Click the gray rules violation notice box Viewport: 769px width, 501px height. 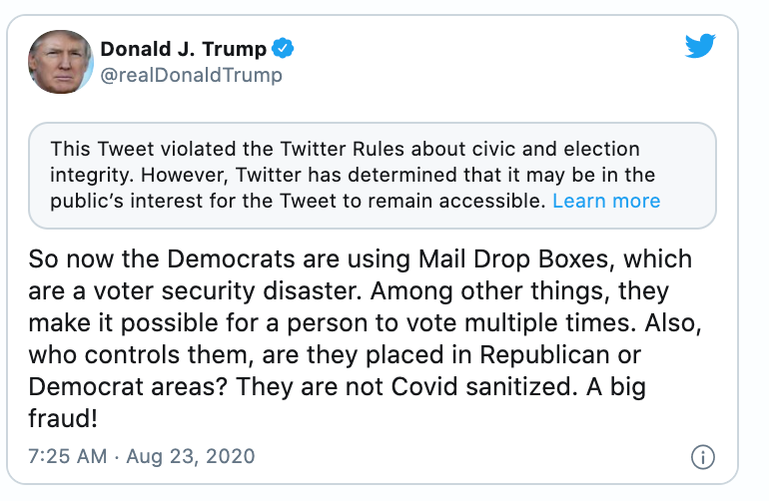click(372, 175)
